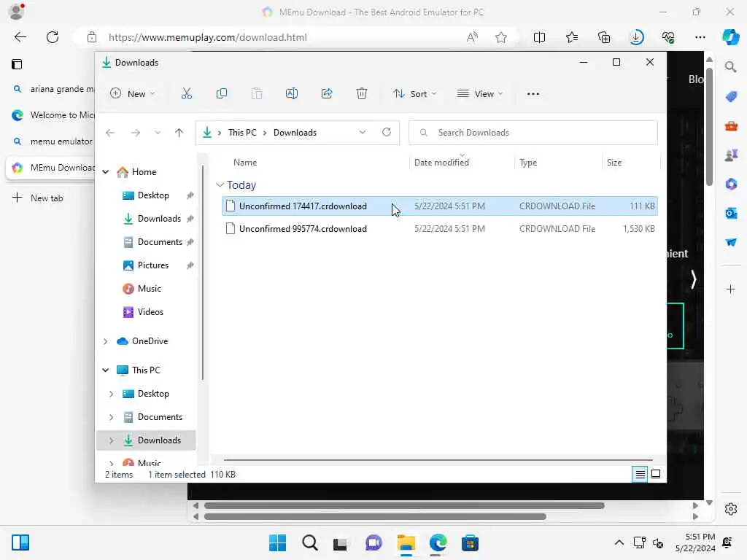
Task: Select the MEmu Download tab
Action: point(50,168)
